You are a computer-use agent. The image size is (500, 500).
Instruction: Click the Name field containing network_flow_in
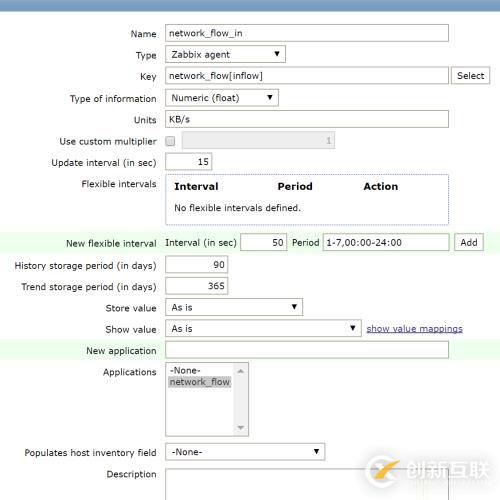click(307, 33)
